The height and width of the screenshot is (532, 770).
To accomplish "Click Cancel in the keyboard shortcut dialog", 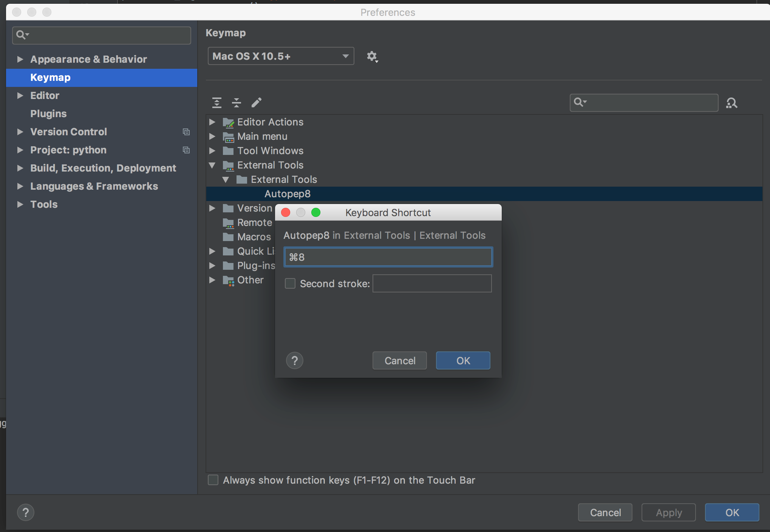I will coord(400,360).
